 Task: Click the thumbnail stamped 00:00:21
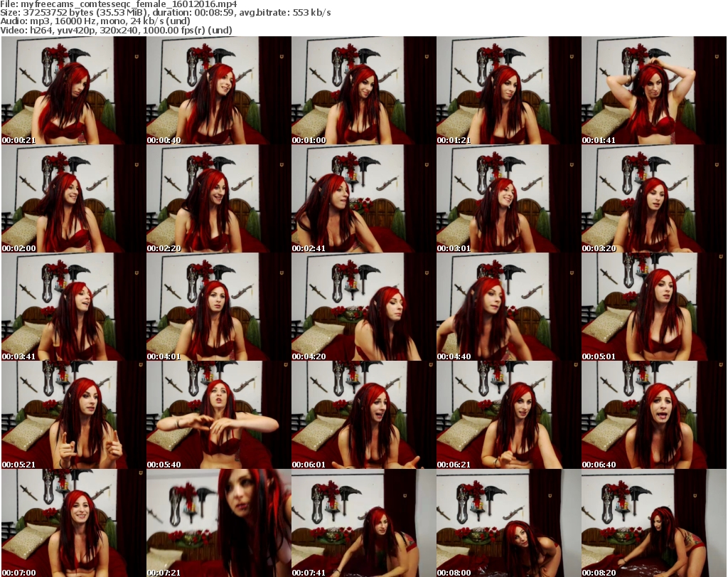click(74, 90)
